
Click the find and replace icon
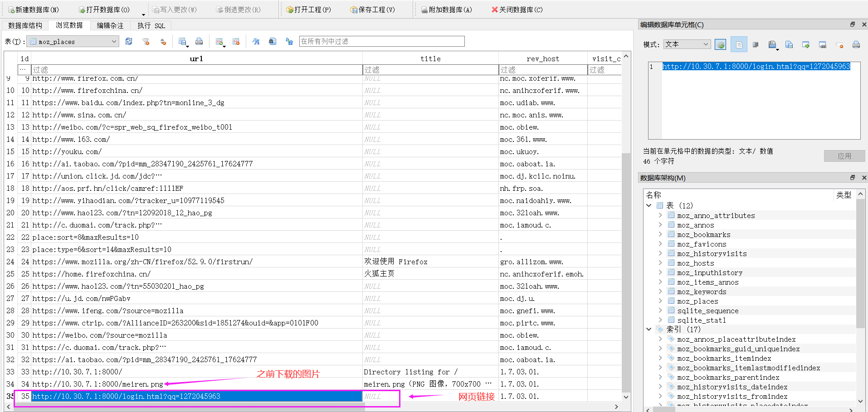tap(289, 42)
